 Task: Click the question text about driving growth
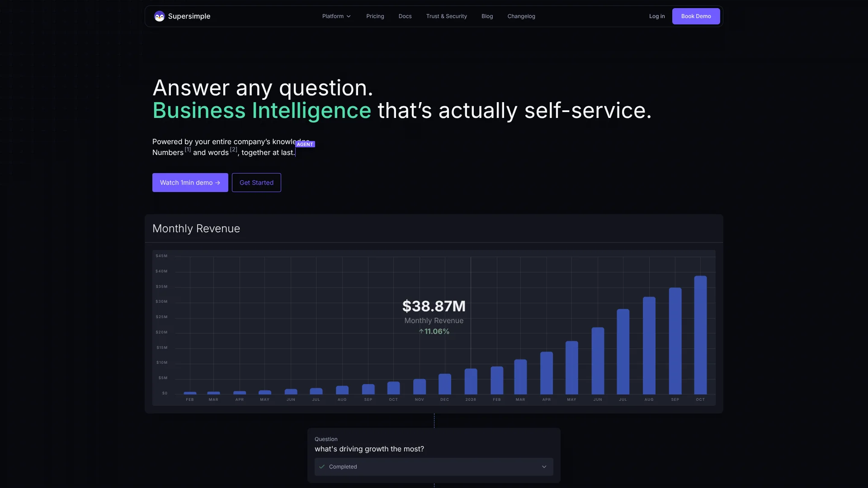369,449
